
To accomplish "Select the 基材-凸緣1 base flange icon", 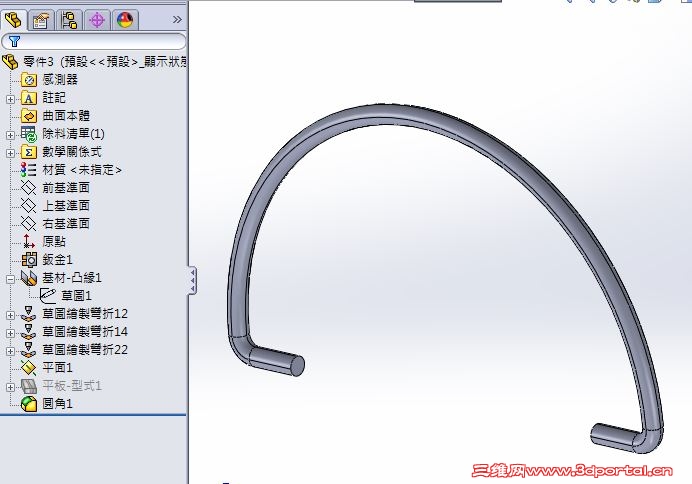I will pos(29,278).
